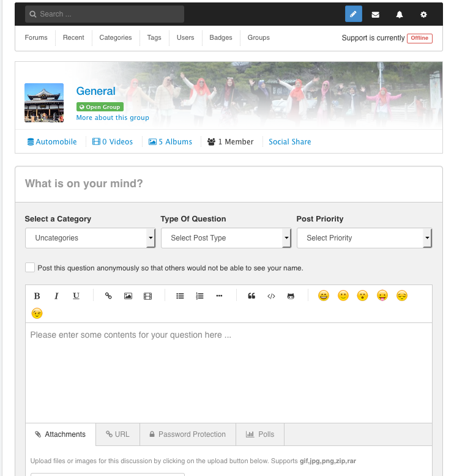Enable posting this question anonymously
Screen dimensions: 454x476
click(30, 267)
